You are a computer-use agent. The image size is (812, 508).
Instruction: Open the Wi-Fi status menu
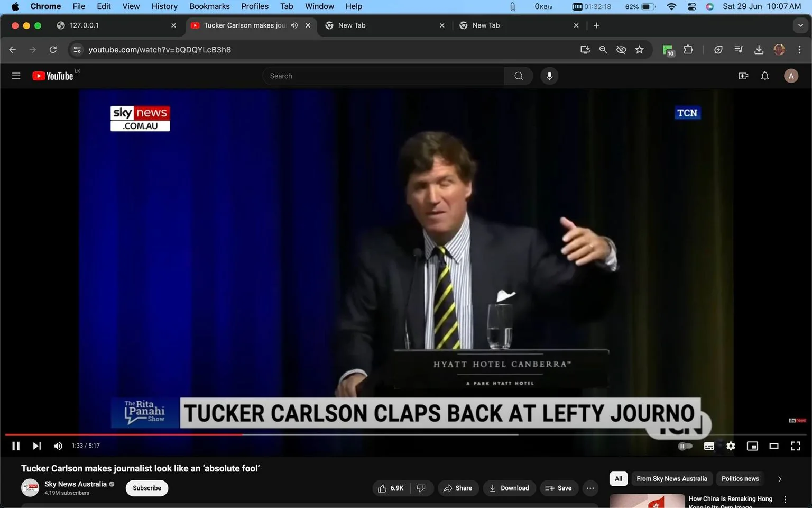pos(671,6)
